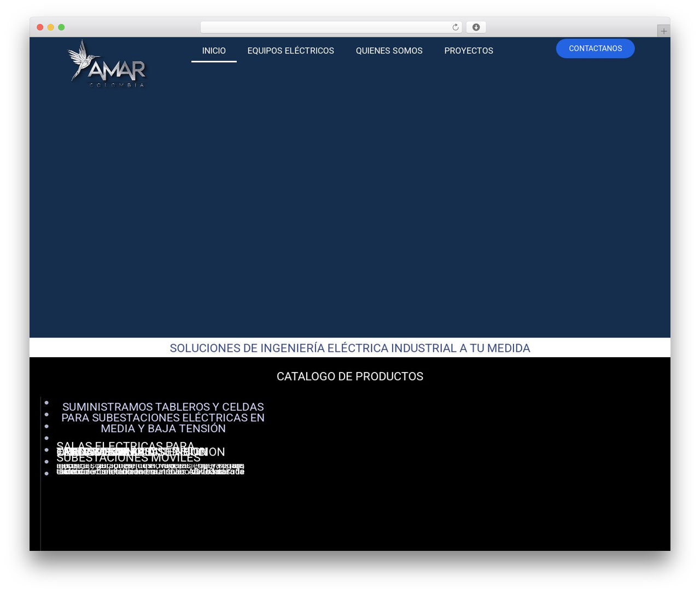Select the first carousel bullet dot
This screenshot has height=593, width=700.
click(x=46, y=403)
